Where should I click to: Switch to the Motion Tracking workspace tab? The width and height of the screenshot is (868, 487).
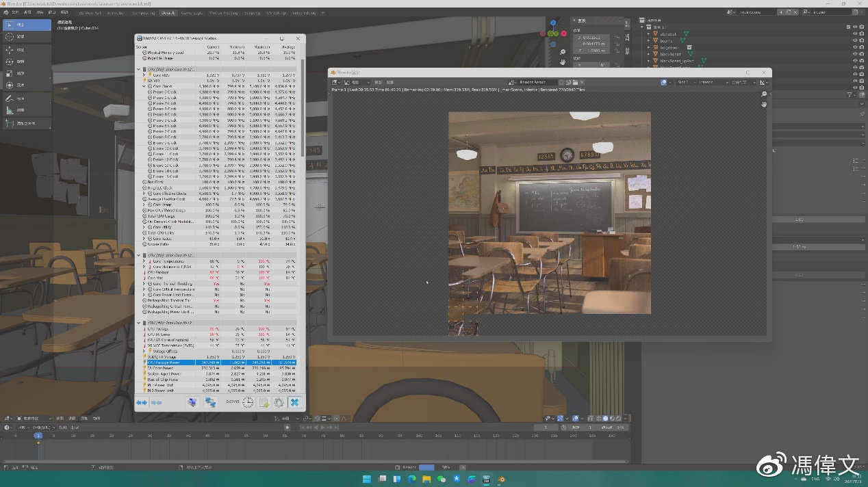tap(224, 12)
